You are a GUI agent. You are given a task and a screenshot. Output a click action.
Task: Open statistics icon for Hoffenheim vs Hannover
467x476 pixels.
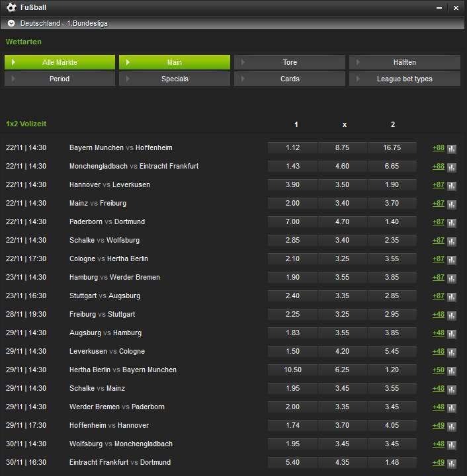point(452,427)
